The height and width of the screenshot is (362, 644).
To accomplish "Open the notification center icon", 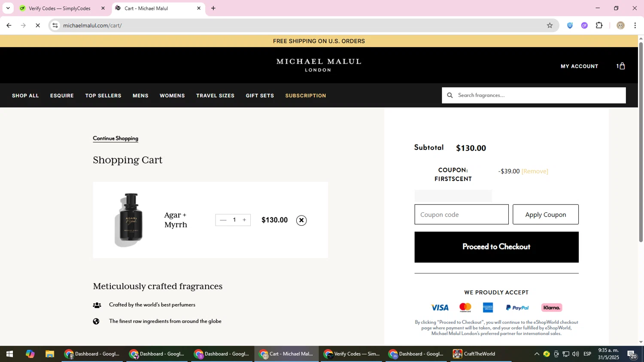I will (x=632, y=354).
